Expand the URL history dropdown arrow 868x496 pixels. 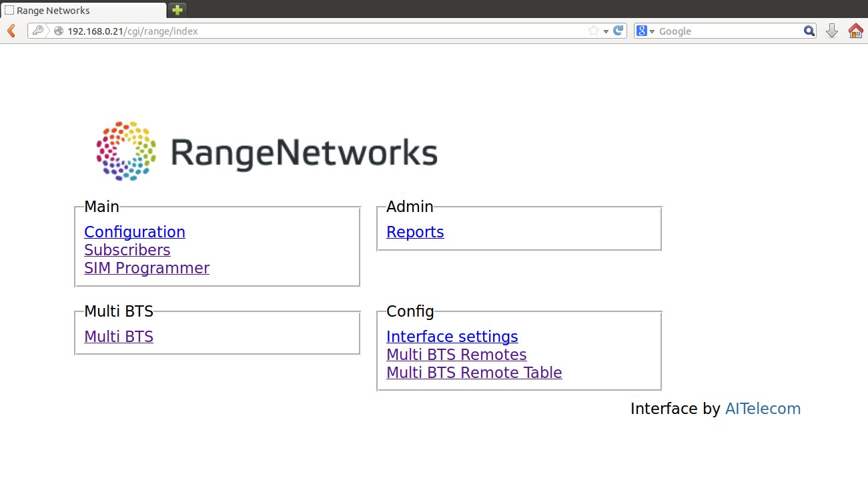point(606,31)
